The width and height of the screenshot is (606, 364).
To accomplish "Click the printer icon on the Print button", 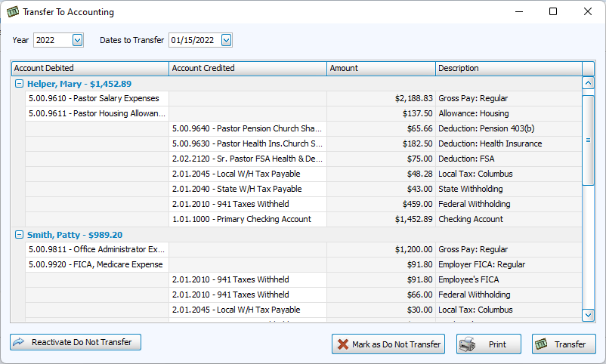I will [x=468, y=344].
